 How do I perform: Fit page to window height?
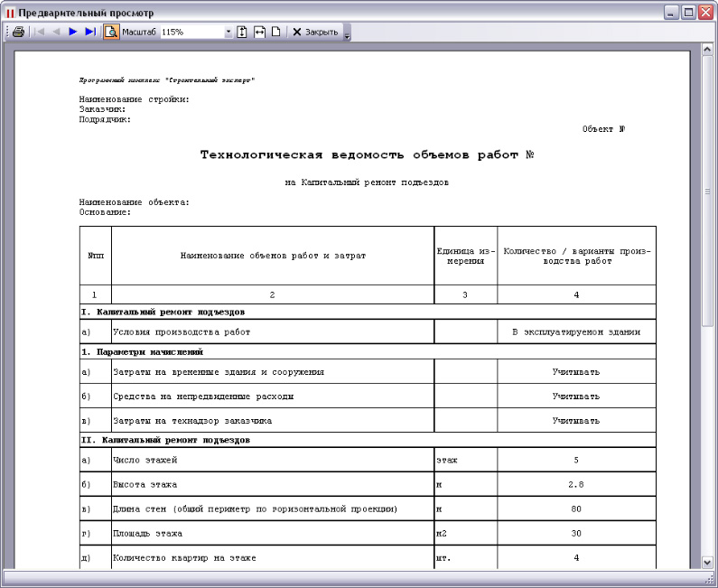(x=242, y=32)
